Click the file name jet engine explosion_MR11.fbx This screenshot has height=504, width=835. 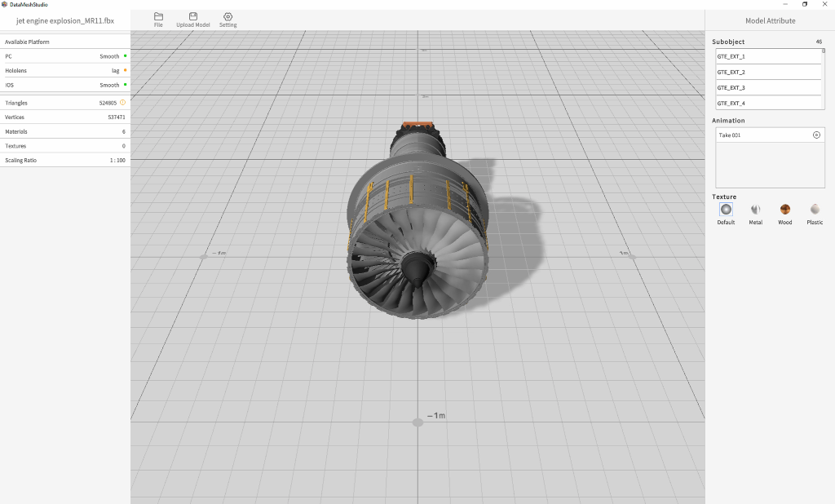(x=65, y=20)
